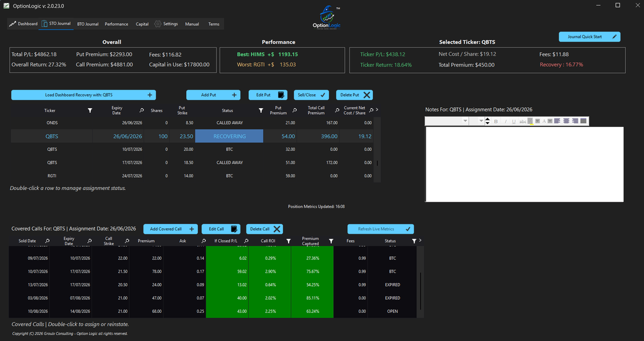
Task: Filter the covered calls Status column
Action: [414, 241]
